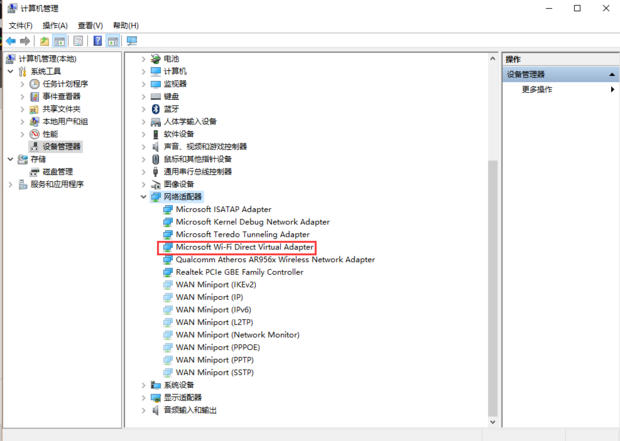Click the 键盘 keyboard icon
Image resolution: width=620 pixels, height=441 pixels.
[x=156, y=97]
